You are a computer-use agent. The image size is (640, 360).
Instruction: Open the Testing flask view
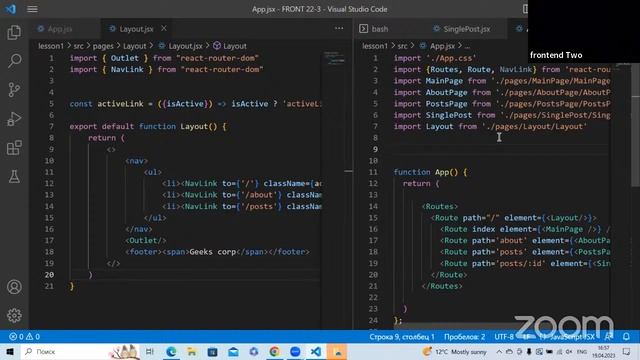14,176
